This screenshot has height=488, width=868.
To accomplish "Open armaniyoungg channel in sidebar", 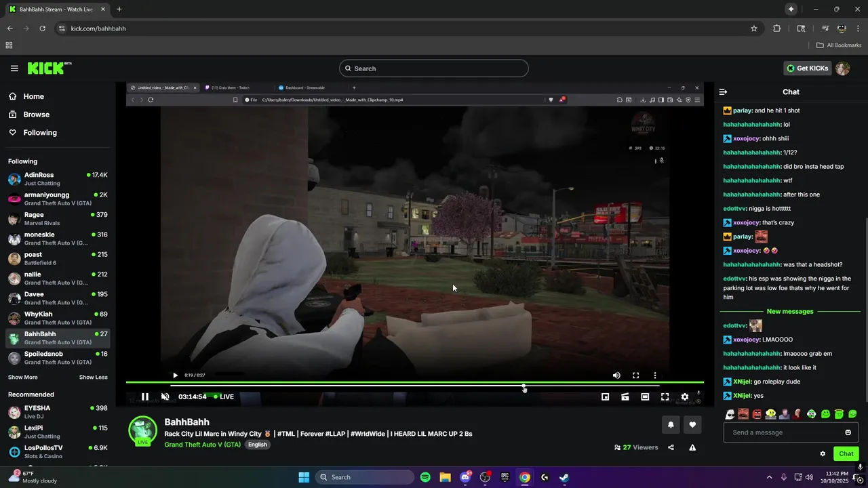I will (x=58, y=199).
